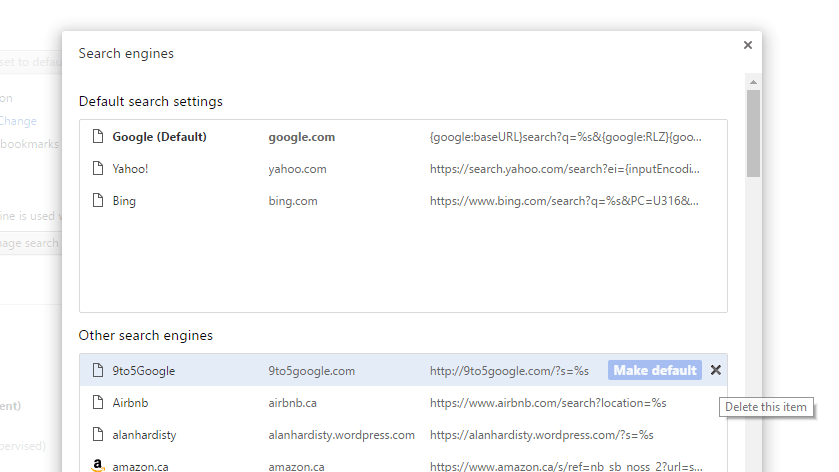Delete the 9to5Google search engine entry
The width and height of the screenshot is (839, 472).
coord(715,370)
